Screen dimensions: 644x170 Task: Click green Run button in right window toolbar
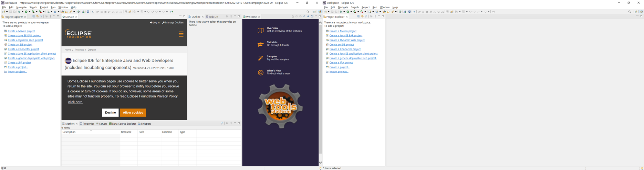pos(348,12)
